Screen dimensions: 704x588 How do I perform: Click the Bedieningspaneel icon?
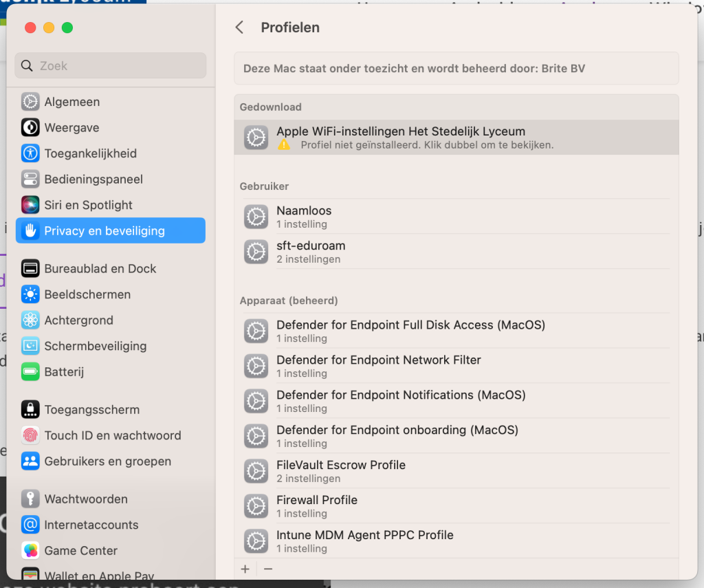tap(30, 179)
